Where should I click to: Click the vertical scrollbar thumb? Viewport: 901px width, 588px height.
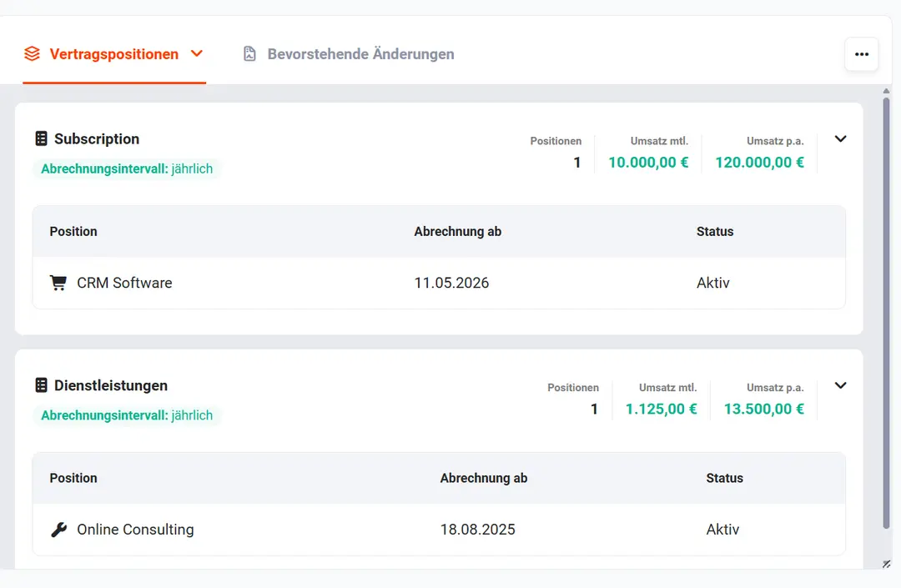point(886,313)
